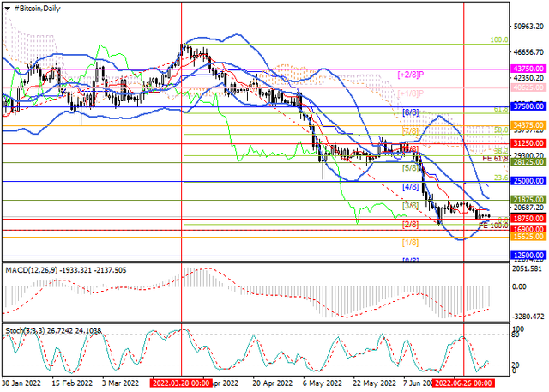Click the [4/8] Murrey level label

point(410,186)
